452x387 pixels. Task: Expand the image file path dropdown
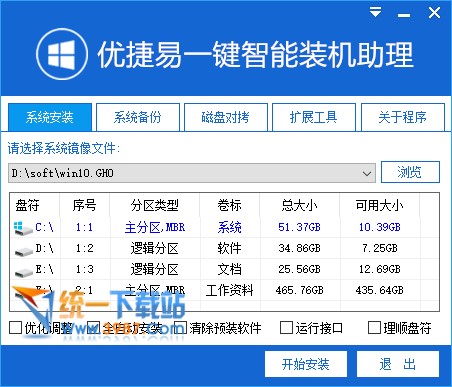point(367,173)
